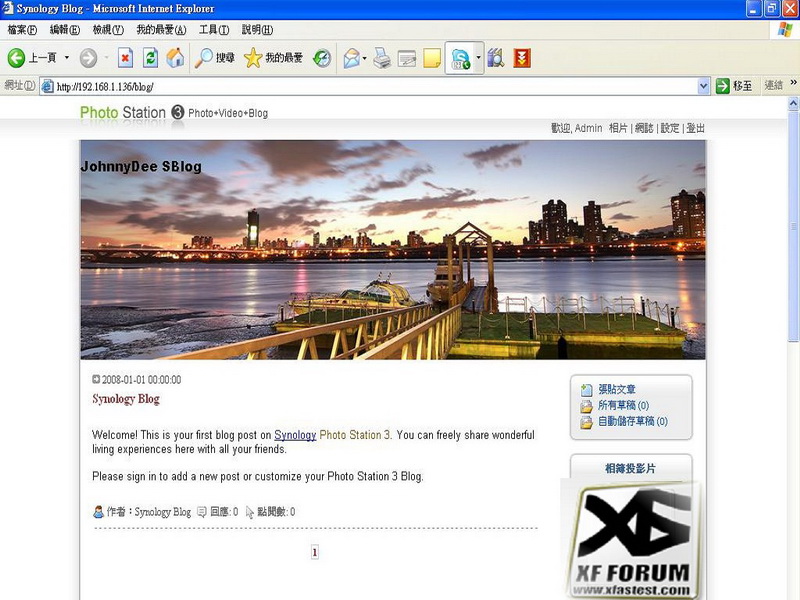This screenshot has width=800, height=600.
Task: Expand the address bar dropdown list
Action: tap(703, 86)
